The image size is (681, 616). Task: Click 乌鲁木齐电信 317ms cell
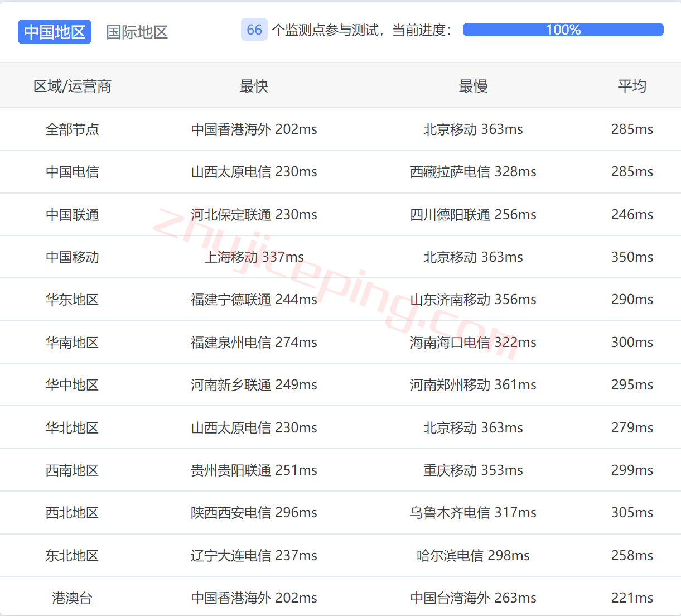point(473,513)
